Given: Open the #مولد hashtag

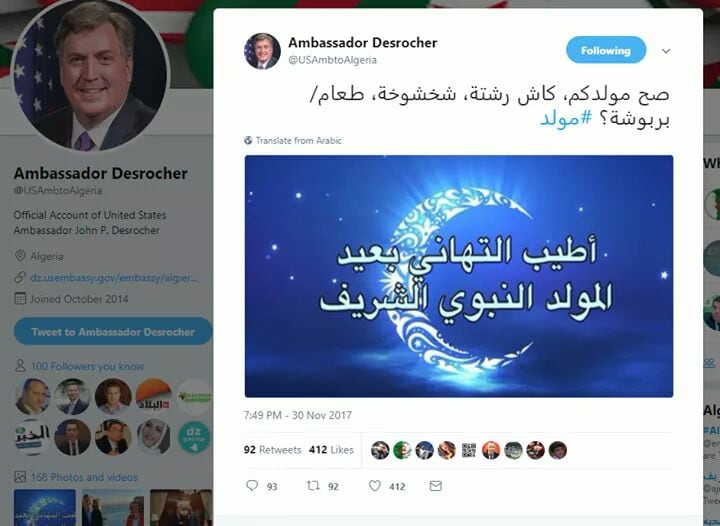Looking at the screenshot, I should tap(566, 118).
